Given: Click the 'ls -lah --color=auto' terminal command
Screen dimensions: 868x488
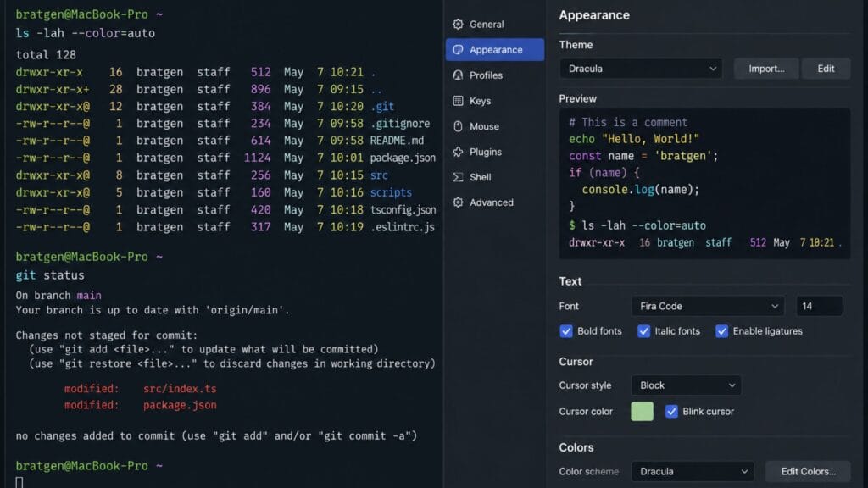Looking at the screenshot, I should point(86,33).
